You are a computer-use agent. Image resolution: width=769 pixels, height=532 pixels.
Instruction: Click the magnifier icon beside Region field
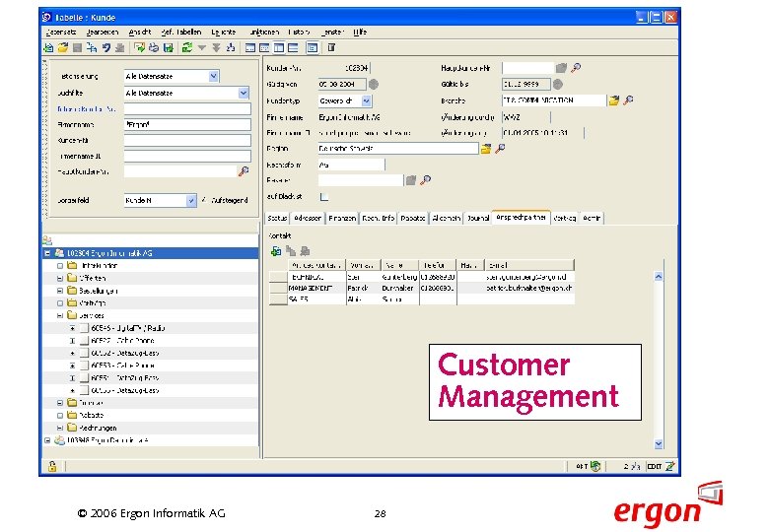[x=500, y=149]
